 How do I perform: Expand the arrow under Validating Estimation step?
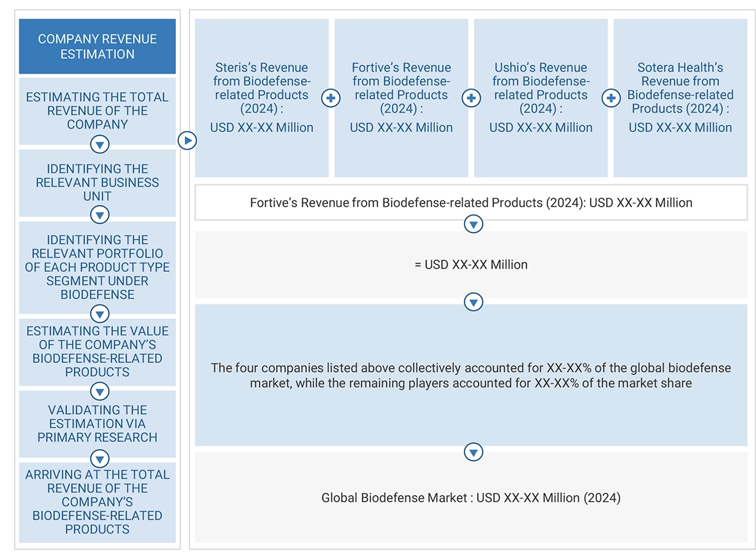pyautogui.click(x=100, y=459)
